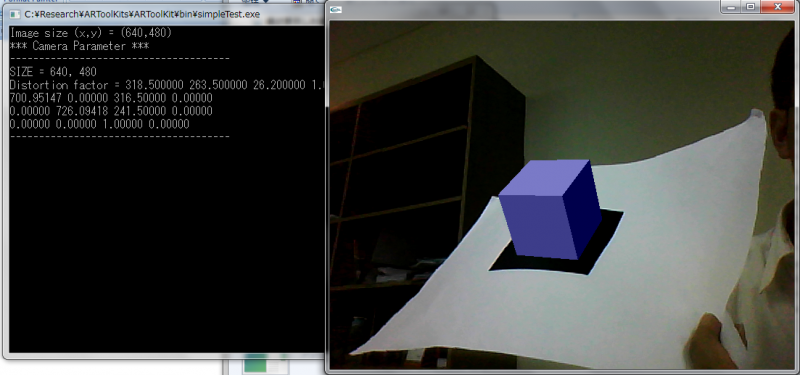Click the "*** Camera Parameter ***" heading line
This screenshot has width=800, height=375.
(x=80, y=46)
